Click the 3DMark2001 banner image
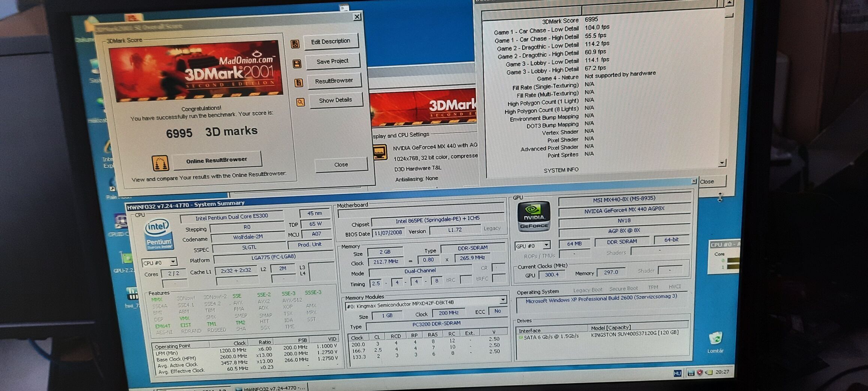 click(196, 71)
